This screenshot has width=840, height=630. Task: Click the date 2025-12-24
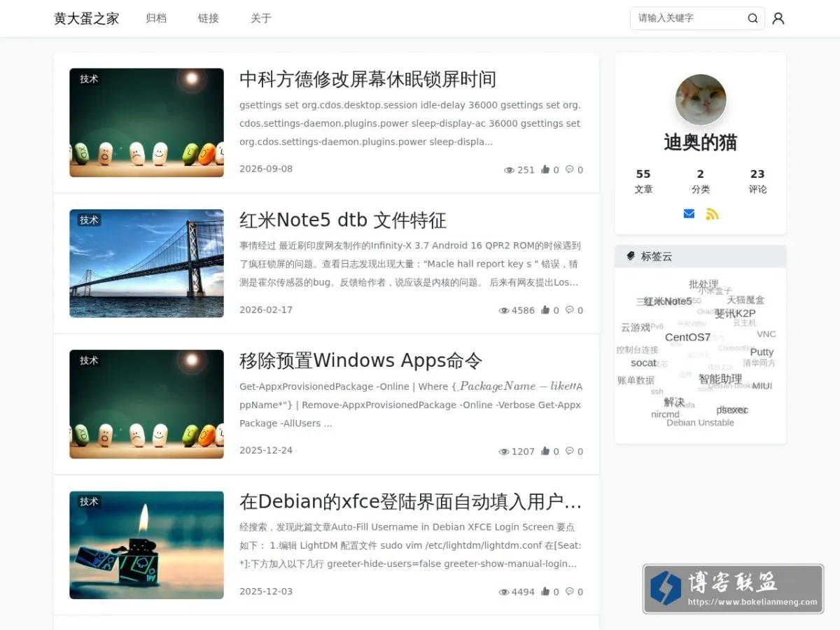pos(266,450)
